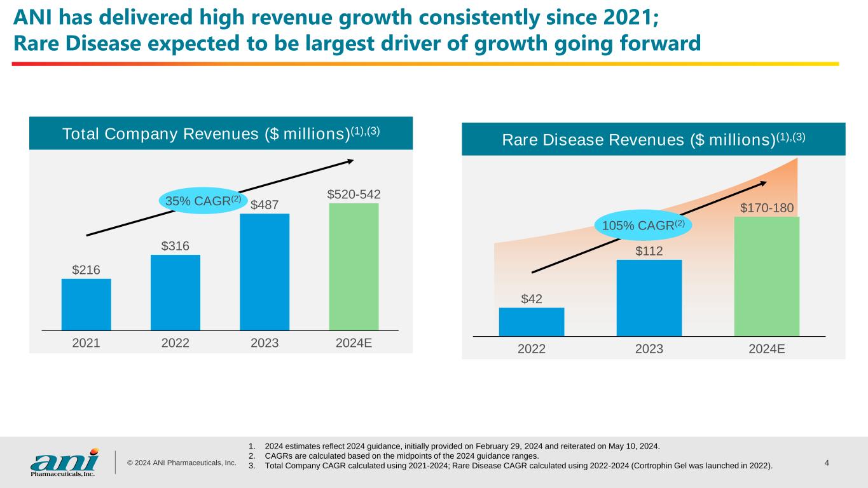Click the 2023 axis label in Rare Disease chart
Image resolution: width=868 pixels, height=488 pixels.
click(x=649, y=349)
